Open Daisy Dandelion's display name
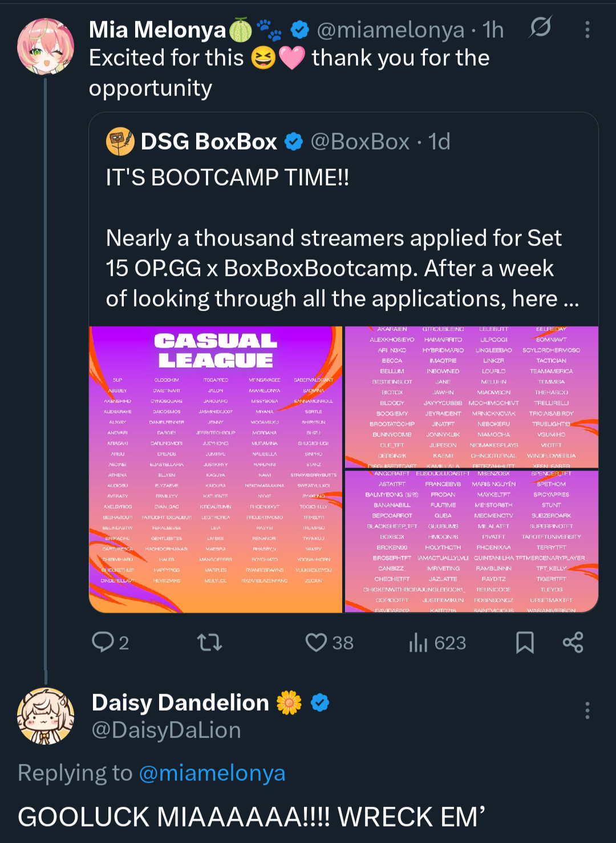The height and width of the screenshot is (843, 616). [180, 703]
